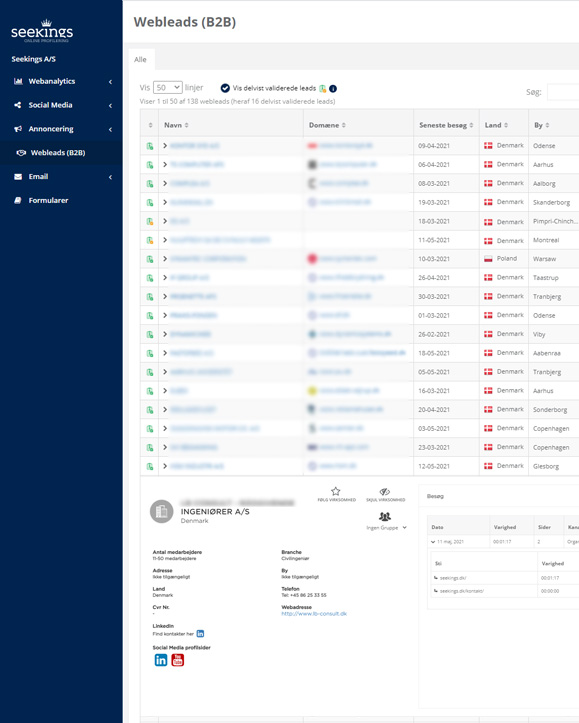Click lead status icon in 08-03-2021 Aalborg row
This screenshot has height=723, width=579.
[x=150, y=184]
